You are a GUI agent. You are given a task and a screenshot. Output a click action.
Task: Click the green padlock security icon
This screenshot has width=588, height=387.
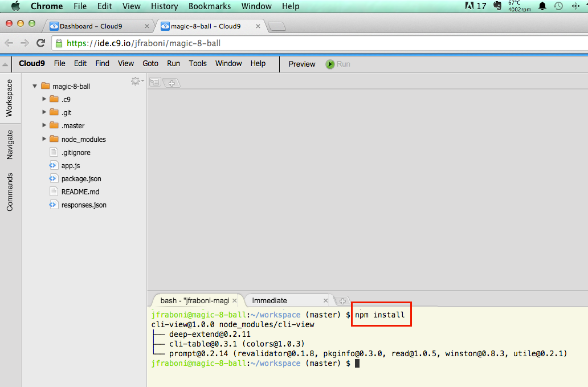coord(59,43)
